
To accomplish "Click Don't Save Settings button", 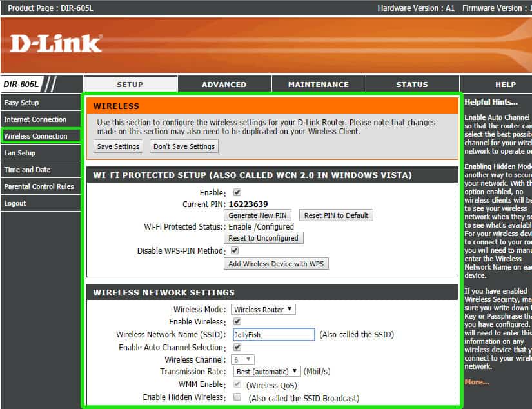I will click(184, 146).
